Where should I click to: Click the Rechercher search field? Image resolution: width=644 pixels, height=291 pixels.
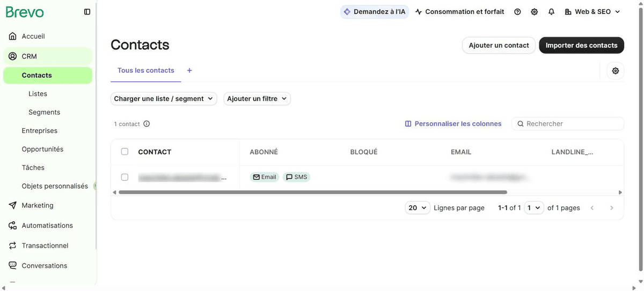click(x=568, y=124)
